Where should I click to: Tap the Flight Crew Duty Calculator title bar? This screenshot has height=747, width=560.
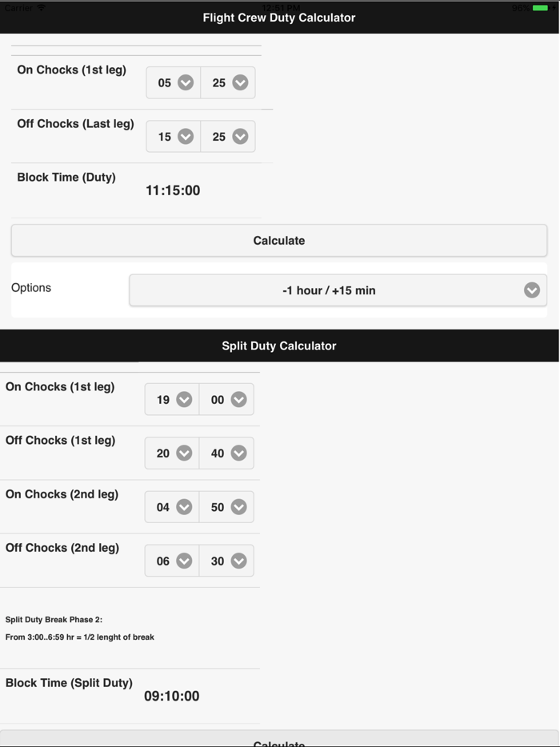pos(279,18)
